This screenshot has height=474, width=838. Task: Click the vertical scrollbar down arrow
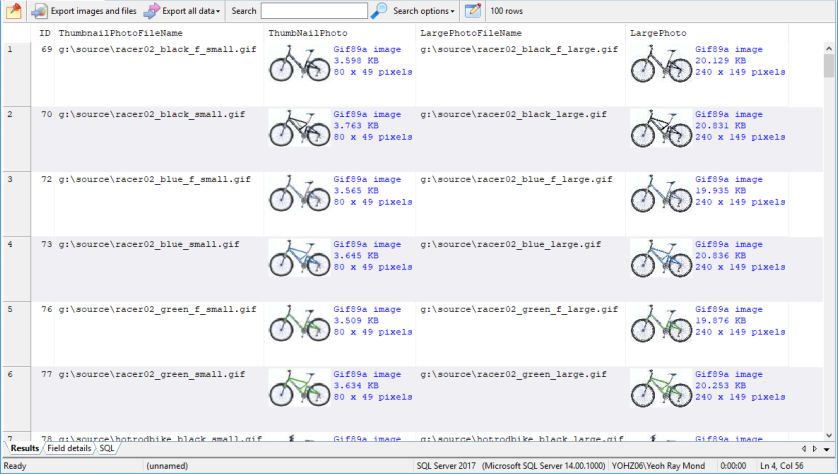(829, 434)
